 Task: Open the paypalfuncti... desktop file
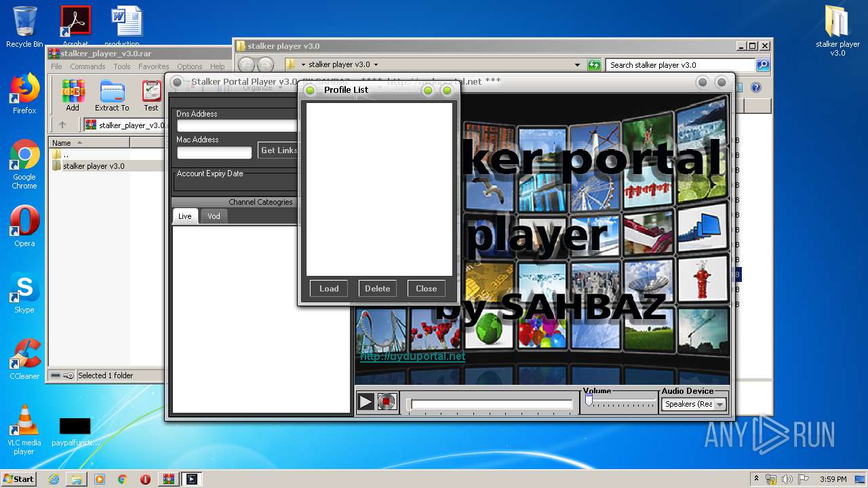[75, 432]
